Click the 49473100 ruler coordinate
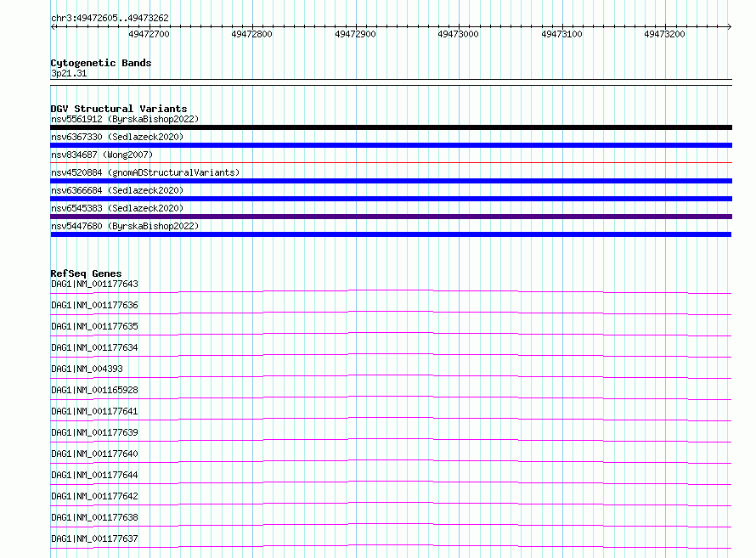756x558 pixels. 561,34
